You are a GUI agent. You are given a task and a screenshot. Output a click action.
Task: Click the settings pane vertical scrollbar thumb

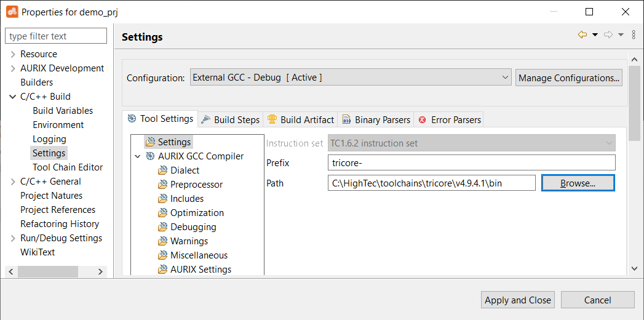(634, 103)
